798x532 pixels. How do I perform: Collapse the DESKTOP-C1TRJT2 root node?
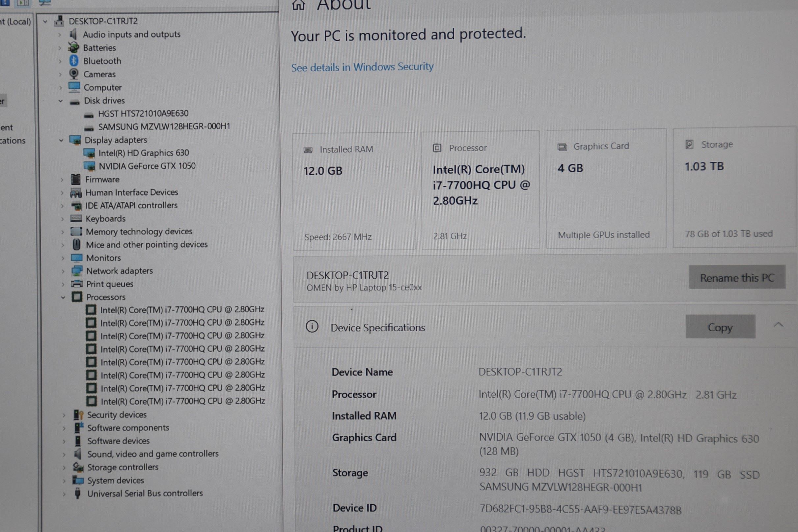[45, 22]
